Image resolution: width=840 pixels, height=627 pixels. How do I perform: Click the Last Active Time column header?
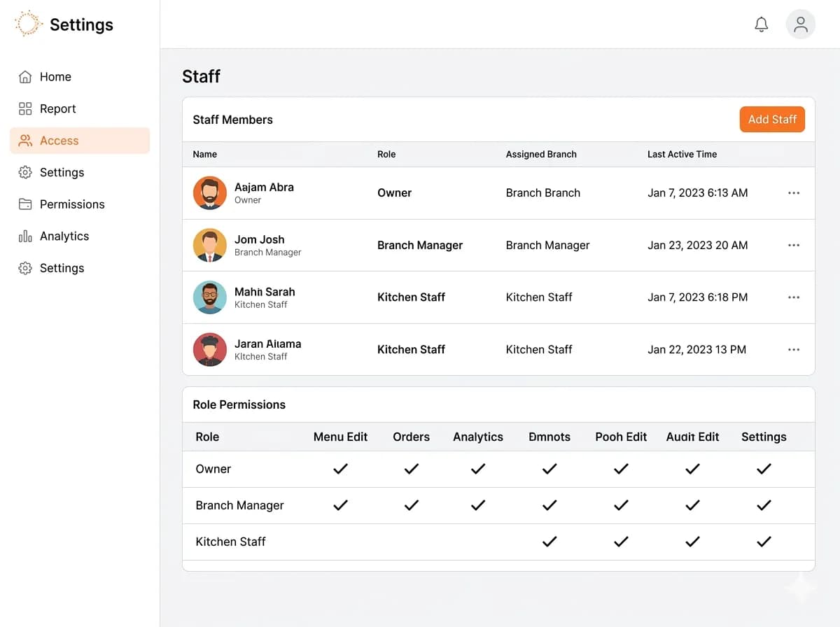pyautogui.click(x=682, y=155)
